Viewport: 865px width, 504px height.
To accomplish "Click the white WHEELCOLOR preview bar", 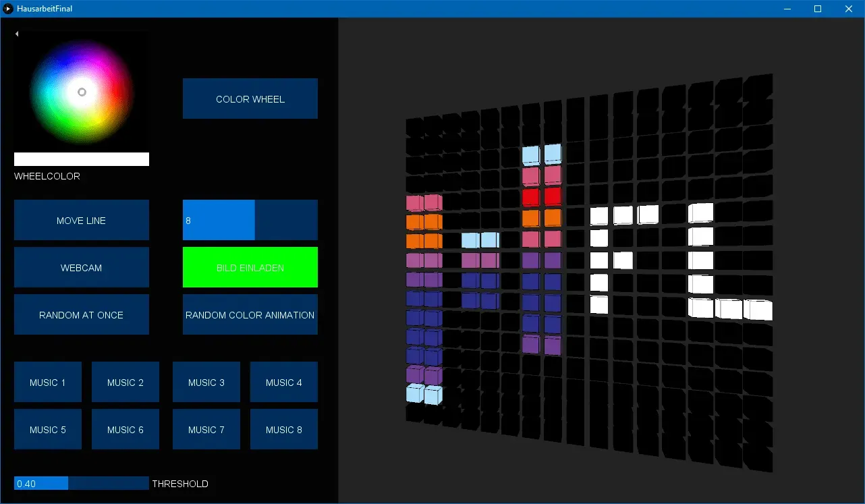I will pyautogui.click(x=82, y=159).
